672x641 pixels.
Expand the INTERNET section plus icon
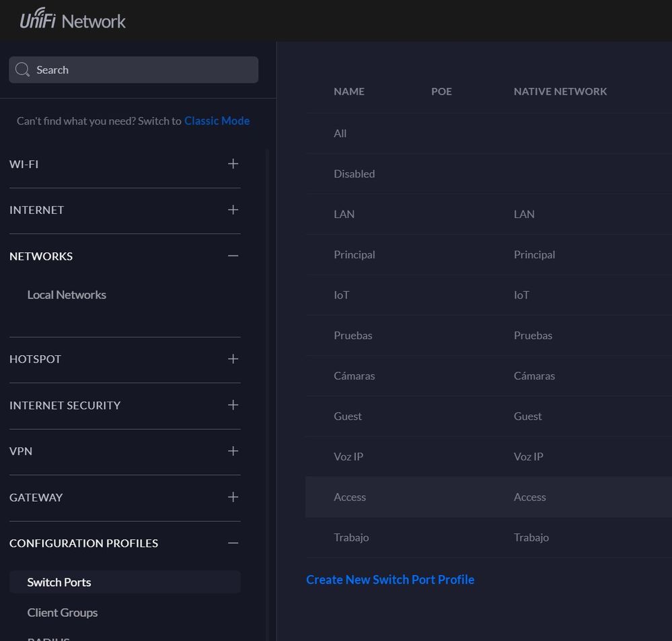[233, 210]
